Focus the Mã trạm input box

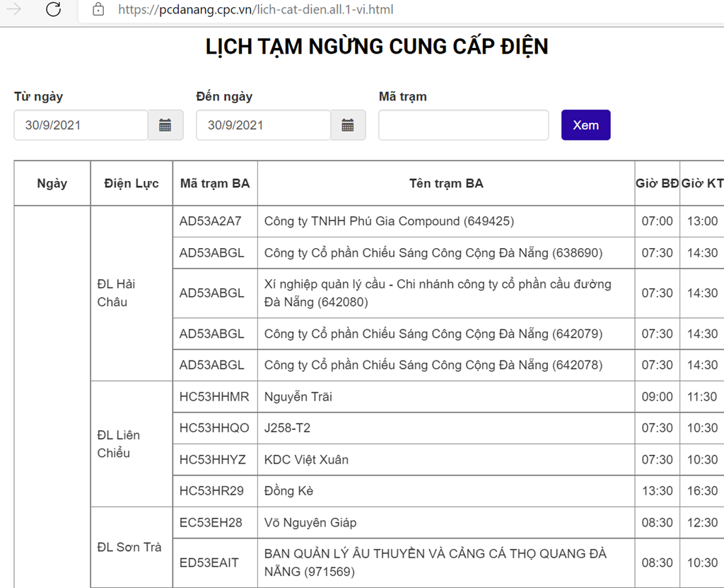tap(464, 125)
